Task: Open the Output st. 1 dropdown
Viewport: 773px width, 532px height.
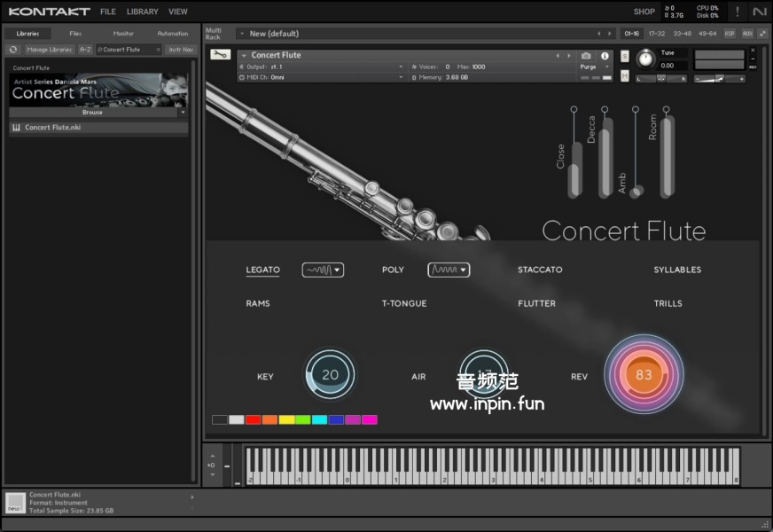Action: 401,66
